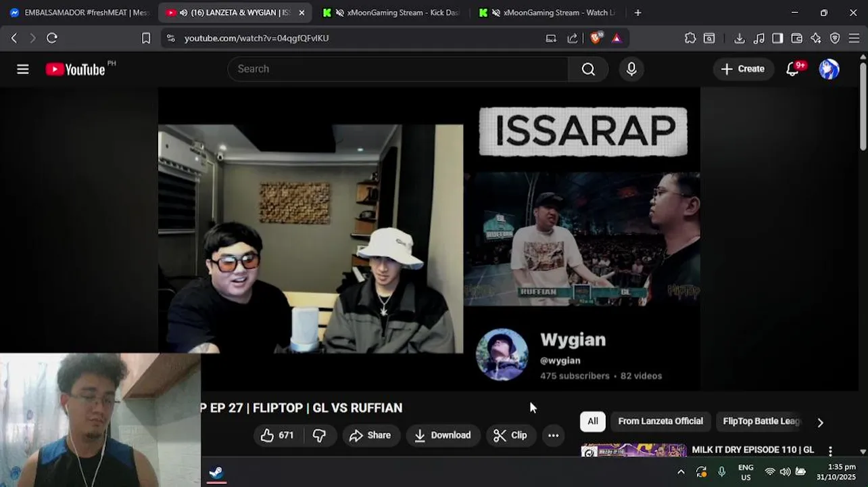
Task: Select the From Lanzeta Official chip
Action: coord(660,421)
